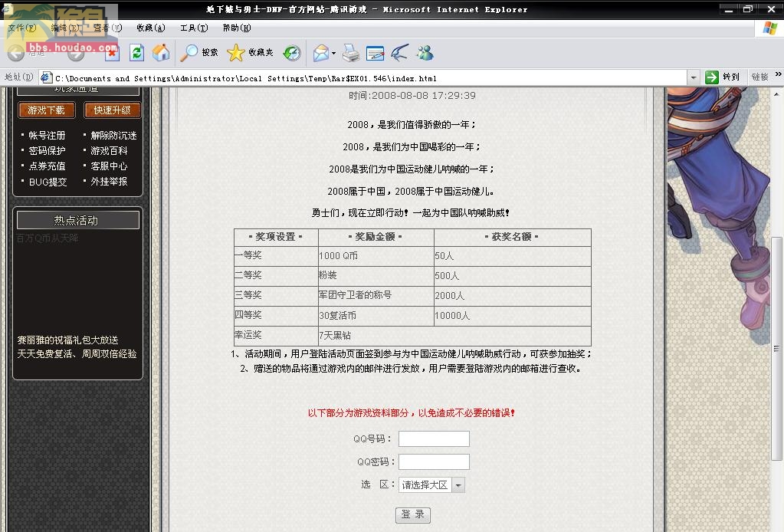Submit the form with 登录 button

tap(413, 514)
